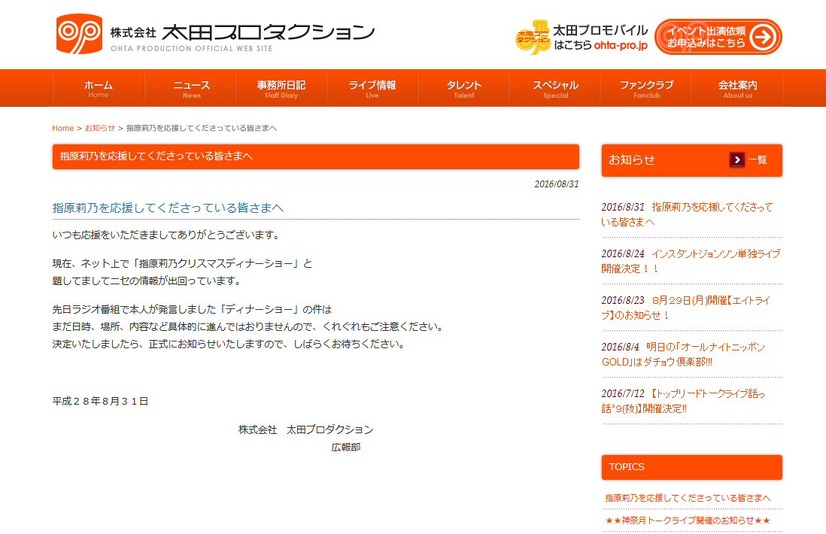Open the ファンクラブ Fanclub menu
The height and width of the screenshot is (534, 826).
coord(646,88)
